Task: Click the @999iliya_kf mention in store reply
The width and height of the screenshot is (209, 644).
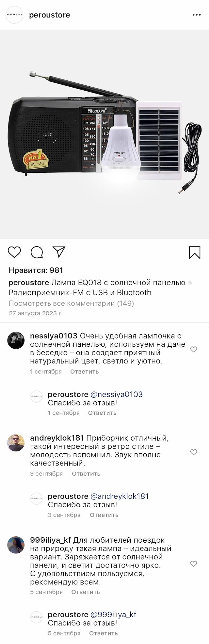Action: click(113, 615)
